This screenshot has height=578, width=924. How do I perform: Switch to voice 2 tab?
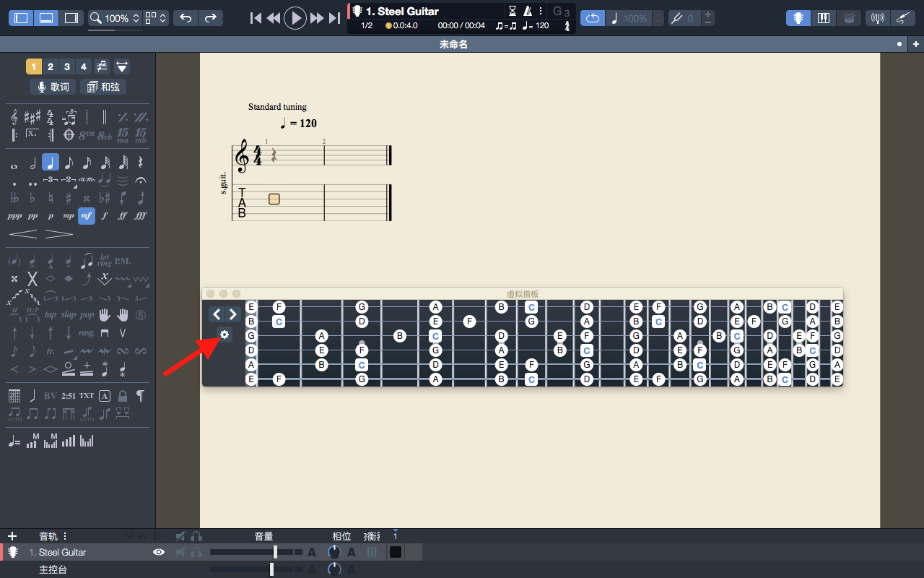[51, 67]
